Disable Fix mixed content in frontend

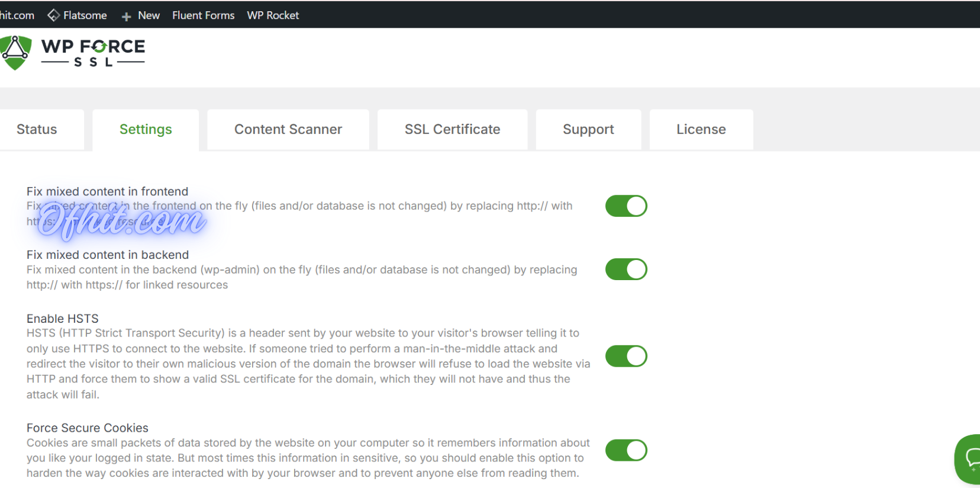(626, 206)
